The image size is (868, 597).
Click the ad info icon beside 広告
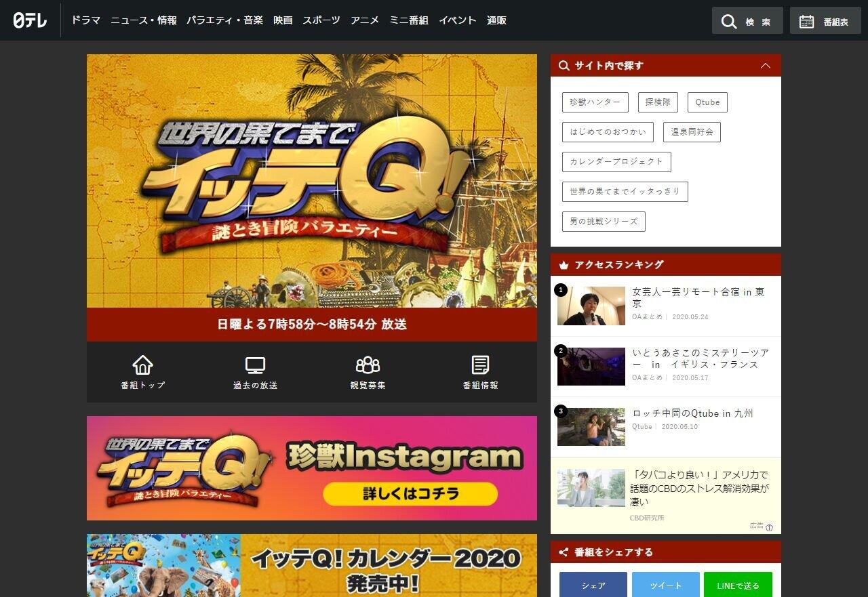tap(769, 527)
